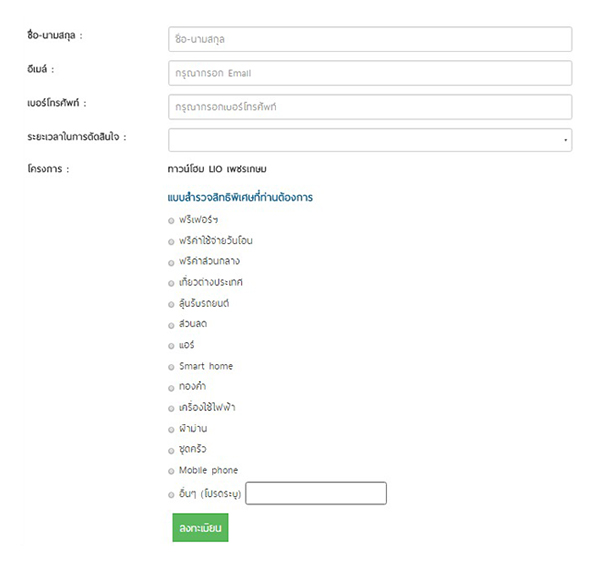Select the ลุ้นรับรถยนต์ radio button
600x569 pixels.
(171, 304)
